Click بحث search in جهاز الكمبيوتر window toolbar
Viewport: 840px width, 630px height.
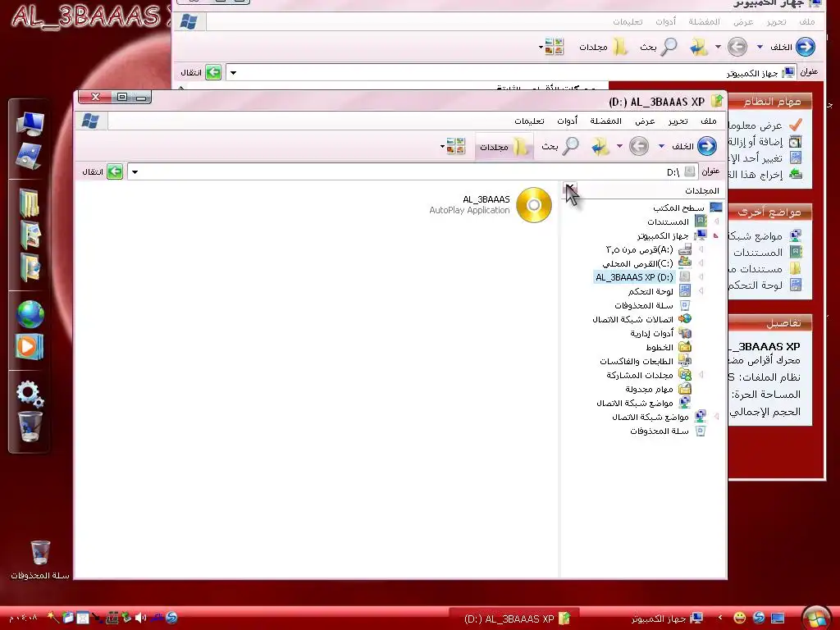[659, 47]
